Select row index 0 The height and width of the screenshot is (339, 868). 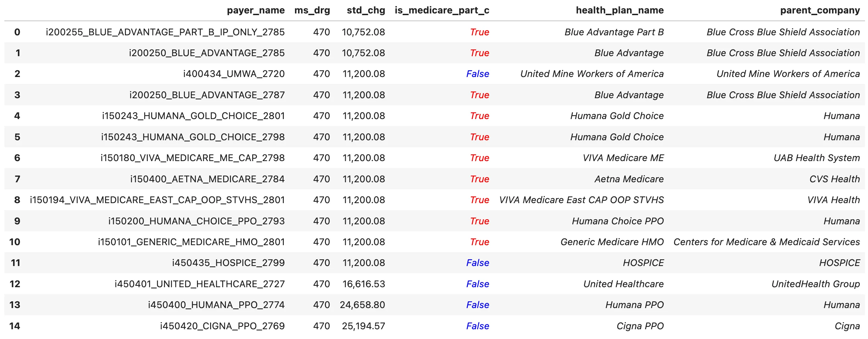point(17,32)
